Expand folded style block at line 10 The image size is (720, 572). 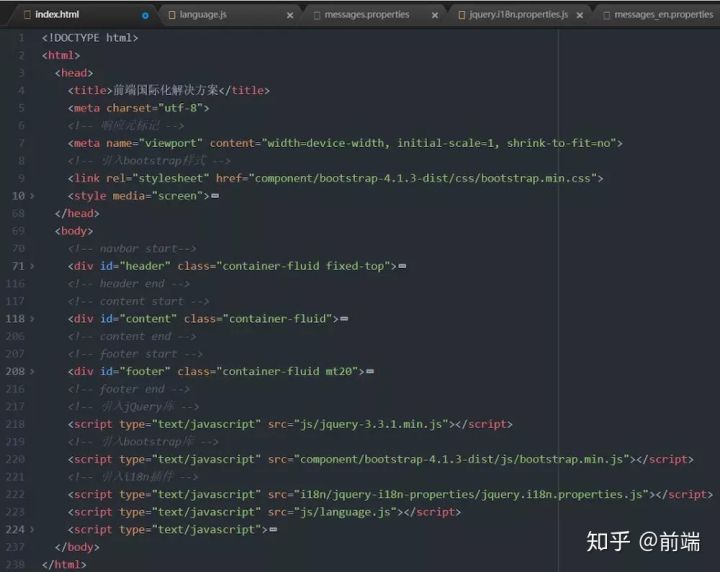point(32,196)
